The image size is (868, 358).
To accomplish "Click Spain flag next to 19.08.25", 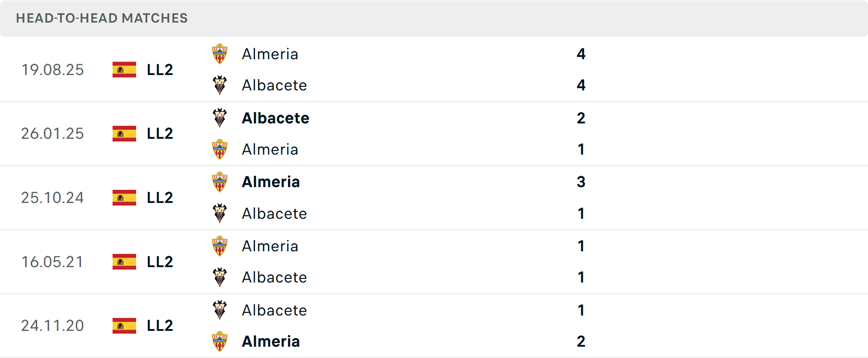I will [124, 70].
